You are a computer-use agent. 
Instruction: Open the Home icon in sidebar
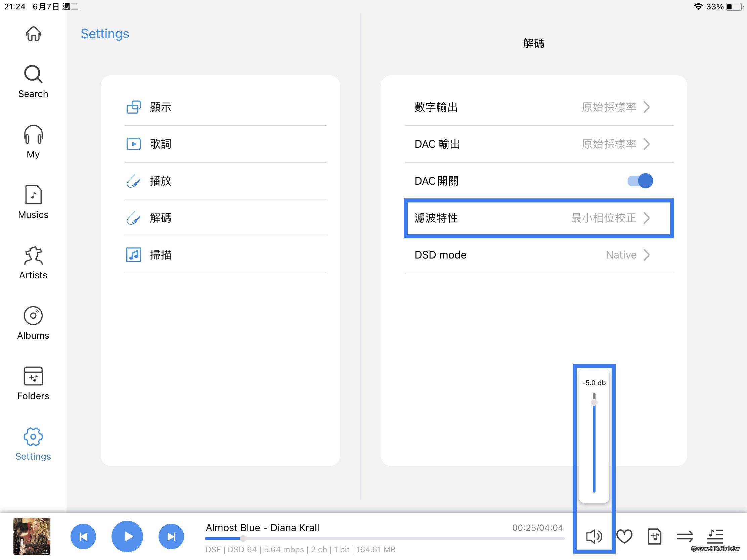click(x=34, y=34)
